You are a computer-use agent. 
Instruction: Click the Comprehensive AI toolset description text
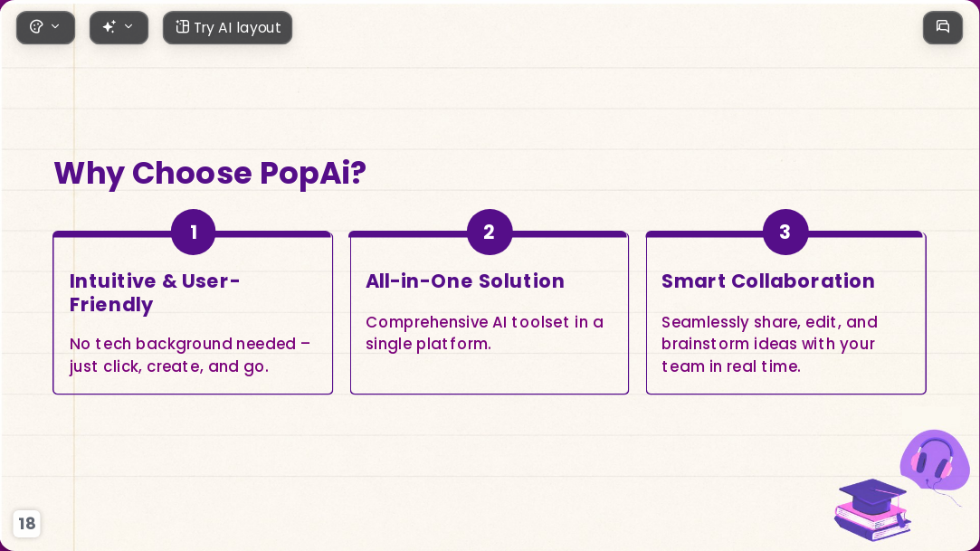pyautogui.click(x=484, y=333)
